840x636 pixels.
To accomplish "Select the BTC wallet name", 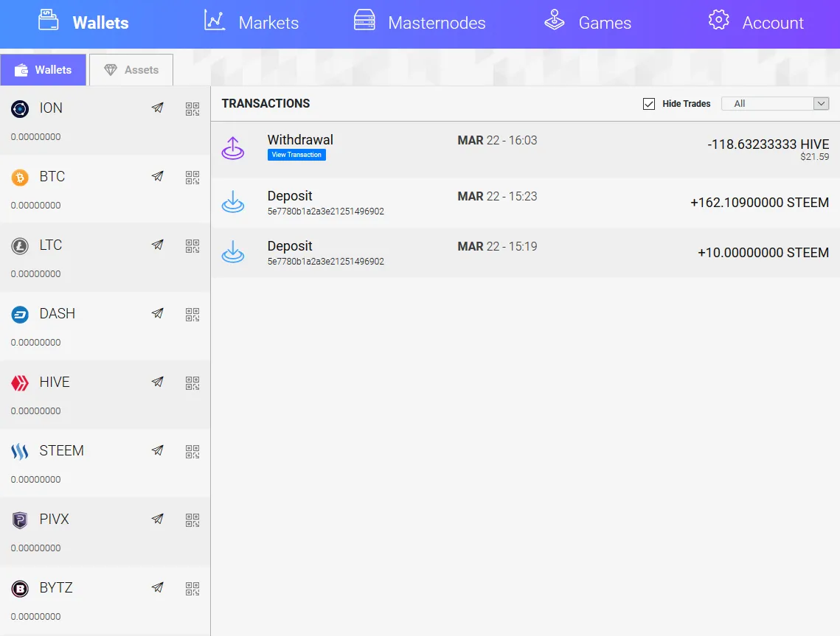I will pyautogui.click(x=52, y=177).
